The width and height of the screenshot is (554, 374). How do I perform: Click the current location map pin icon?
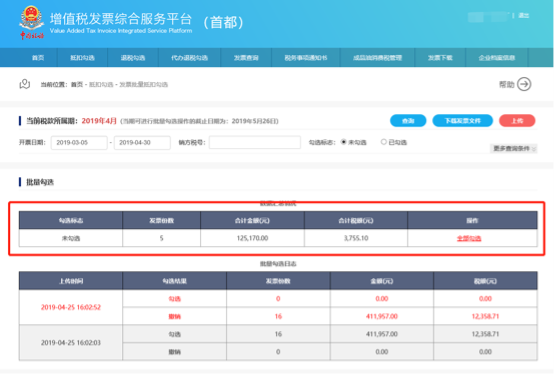tap(25, 84)
